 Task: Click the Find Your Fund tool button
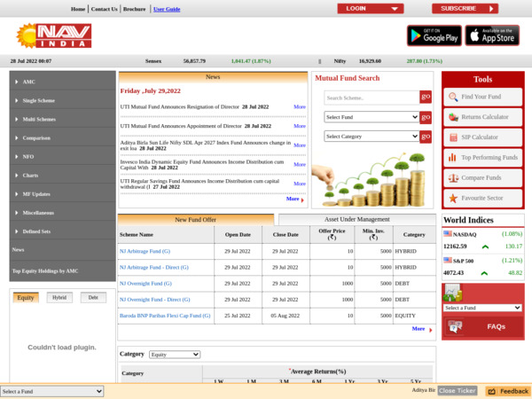coord(483,97)
